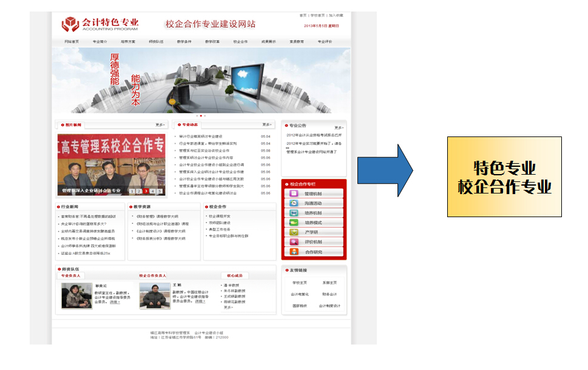
Task: Select slide number 5 in photo news
Action: (160, 191)
